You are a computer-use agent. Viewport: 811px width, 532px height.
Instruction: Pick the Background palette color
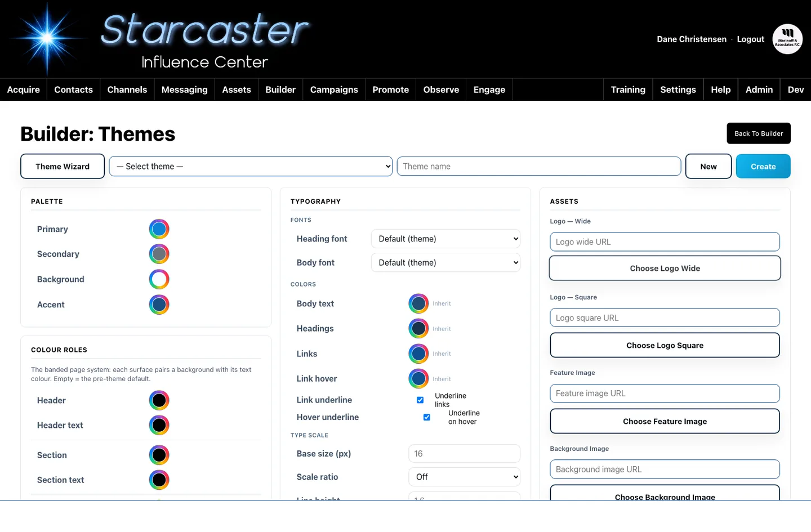[x=159, y=279]
